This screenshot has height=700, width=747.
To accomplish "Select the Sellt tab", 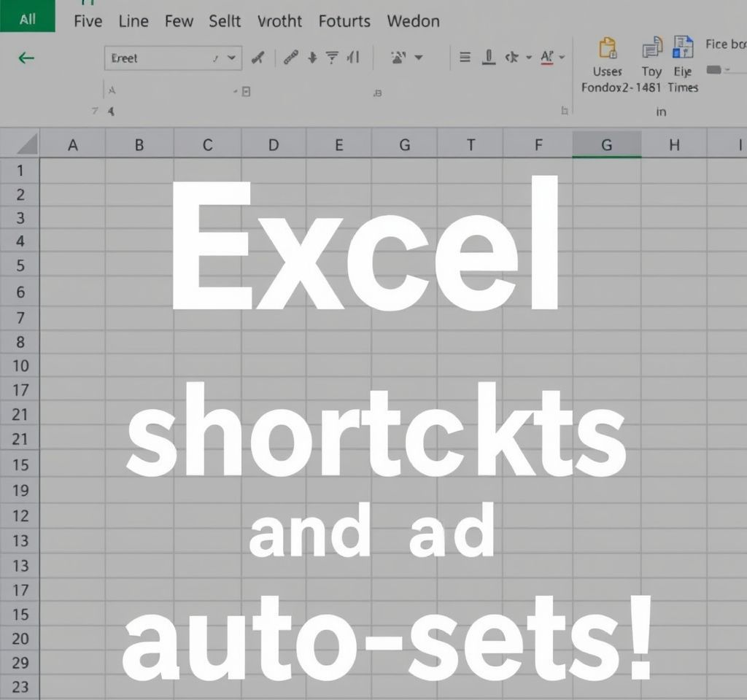I will 225,21.
